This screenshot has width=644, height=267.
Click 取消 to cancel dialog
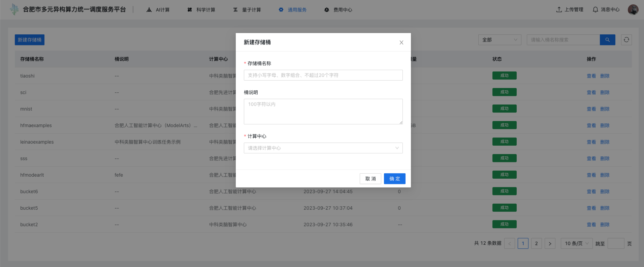370,179
